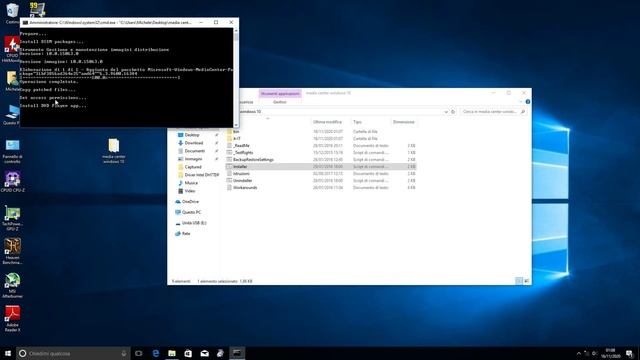
Task: Open the Strumenti applicazioni contextual tab
Action: tap(280, 93)
